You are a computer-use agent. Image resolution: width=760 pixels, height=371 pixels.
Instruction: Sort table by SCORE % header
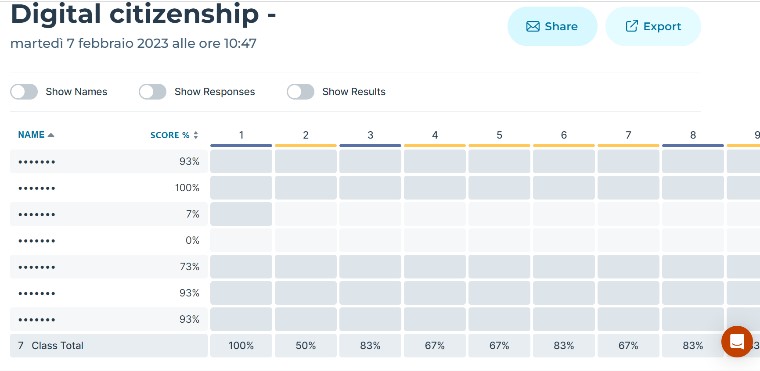pyautogui.click(x=170, y=135)
